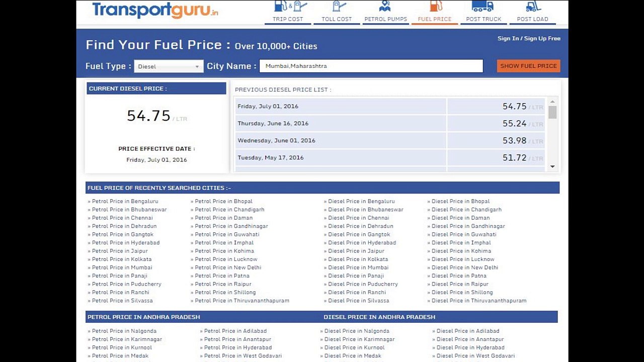The height and width of the screenshot is (362, 644).
Task: Open Petrol Price in New Delhi link
Action: [228, 267]
